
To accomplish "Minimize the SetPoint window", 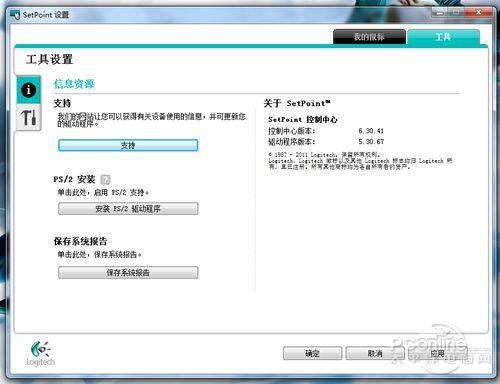I will click(x=440, y=12).
